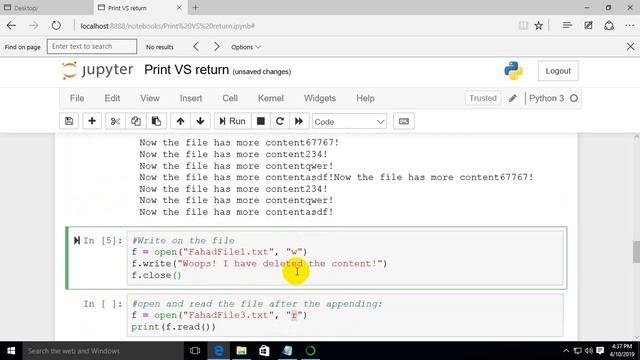Open the View menu

tap(150, 98)
